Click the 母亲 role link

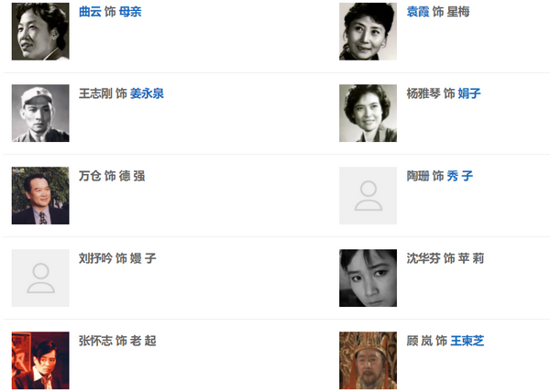click(x=130, y=12)
